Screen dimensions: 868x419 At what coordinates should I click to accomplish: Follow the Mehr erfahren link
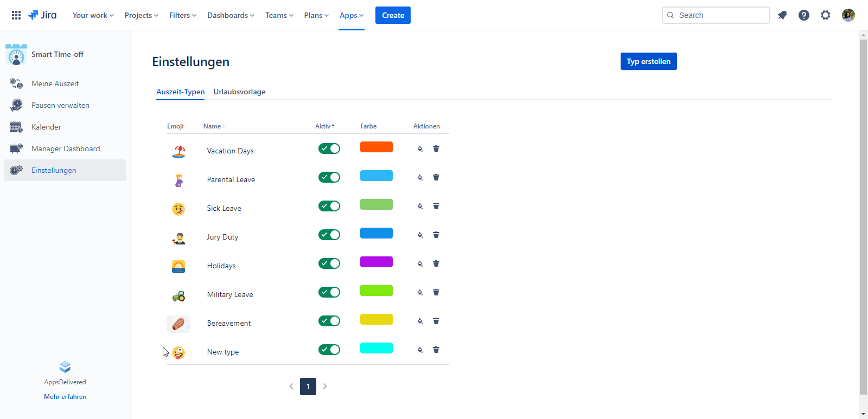(x=65, y=397)
